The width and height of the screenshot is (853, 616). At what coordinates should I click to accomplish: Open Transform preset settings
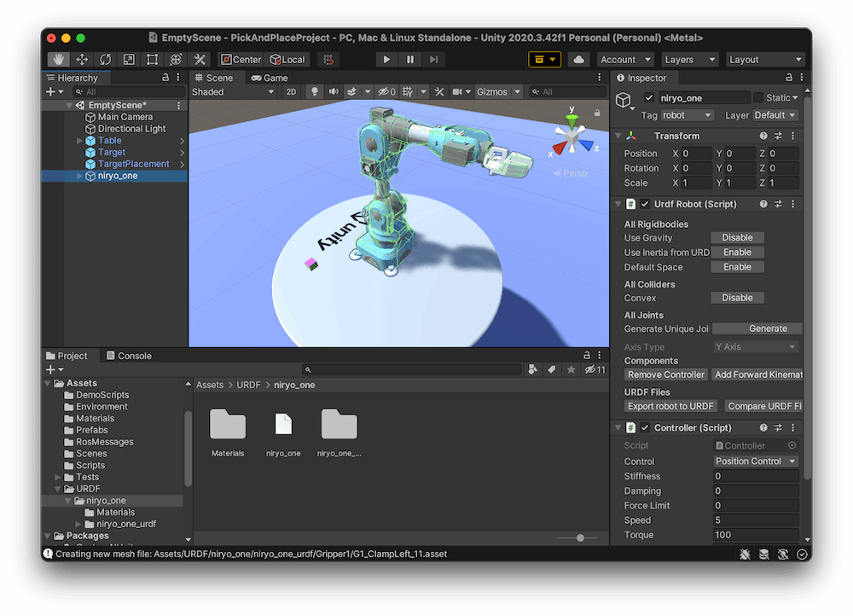pyautogui.click(x=778, y=136)
